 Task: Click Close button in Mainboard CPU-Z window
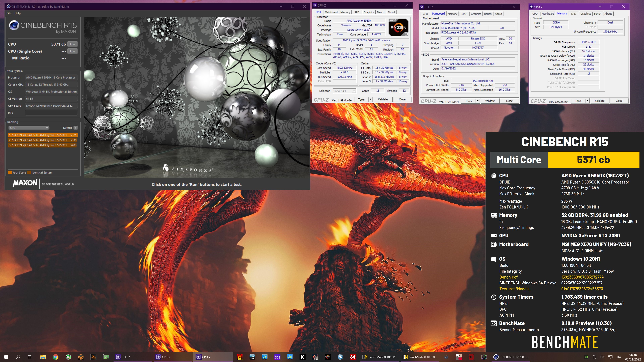click(509, 101)
